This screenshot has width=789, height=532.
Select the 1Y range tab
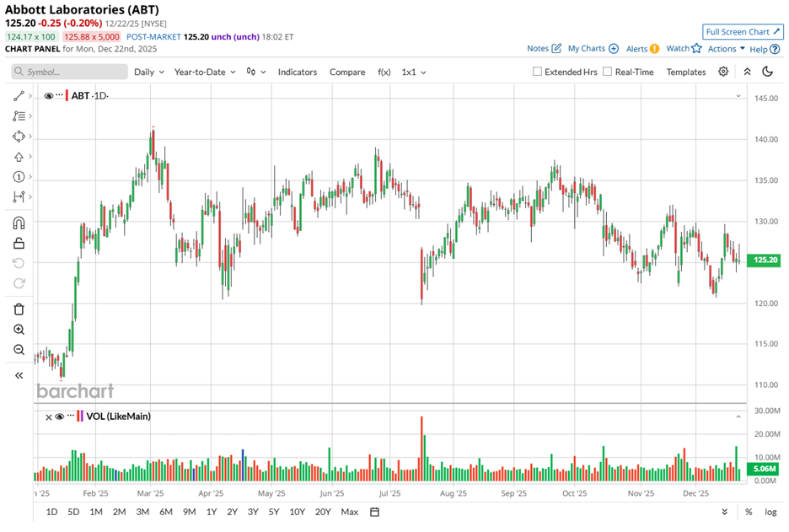(x=212, y=512)
